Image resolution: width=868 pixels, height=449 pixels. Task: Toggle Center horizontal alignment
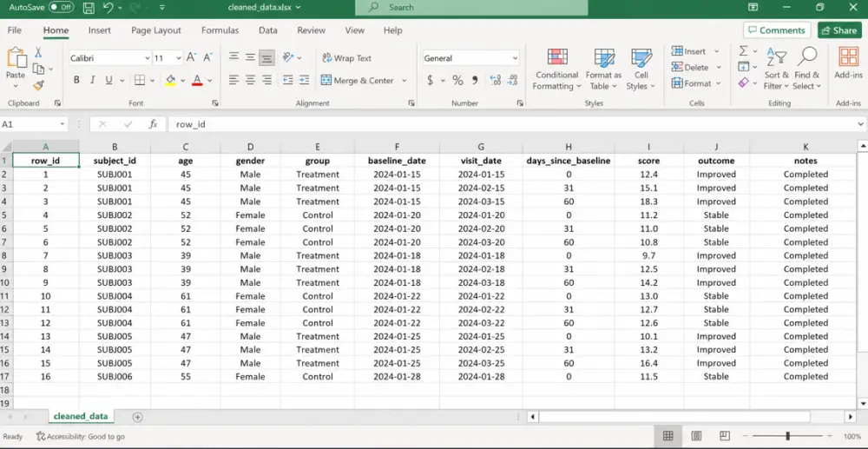pyautogui.click(x=250, y=80)
